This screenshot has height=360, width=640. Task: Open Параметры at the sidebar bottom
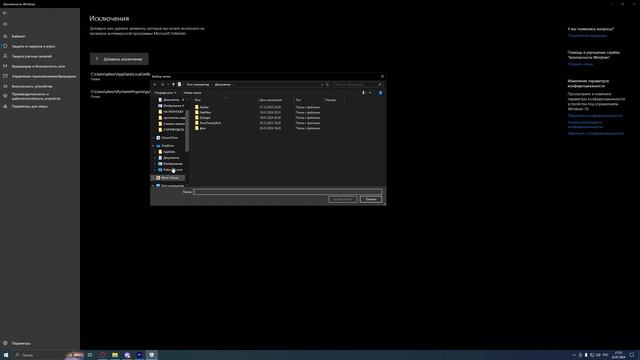point(20,343)
